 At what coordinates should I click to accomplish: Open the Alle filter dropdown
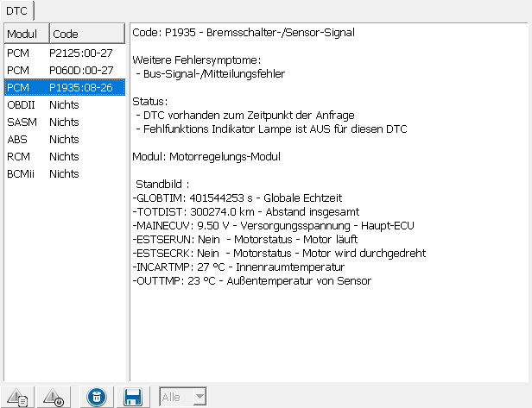(184, 397)
